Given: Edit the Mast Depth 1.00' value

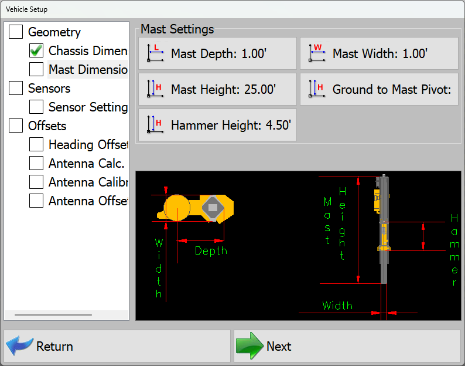Looking at the screenshot, I should 217,53.
